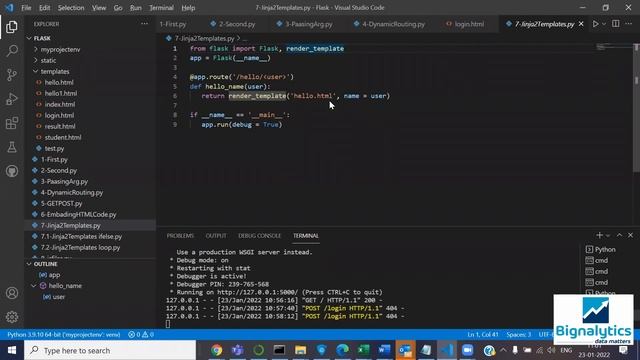Close the 7-Jinja2Templates.py tab
The image size is (640, 360).
point(581,24)
